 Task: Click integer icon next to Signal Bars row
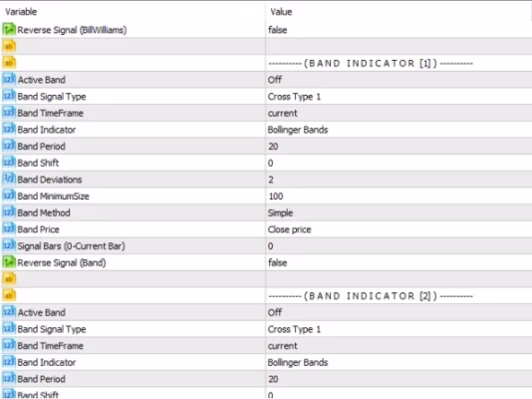point(9,245)
